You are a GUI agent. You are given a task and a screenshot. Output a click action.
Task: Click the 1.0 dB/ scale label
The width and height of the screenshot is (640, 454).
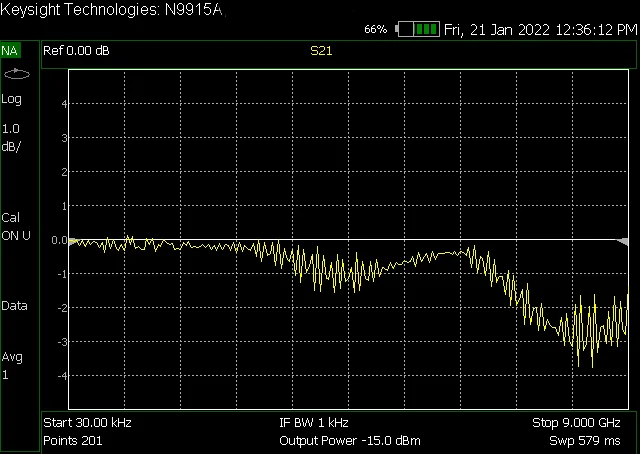point(11,138)
